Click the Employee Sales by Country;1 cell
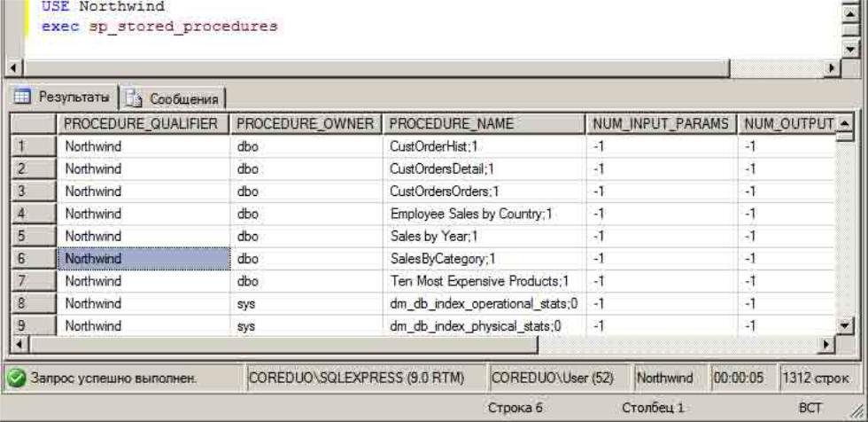Screen dimensions: 868x422 (484, 214)
